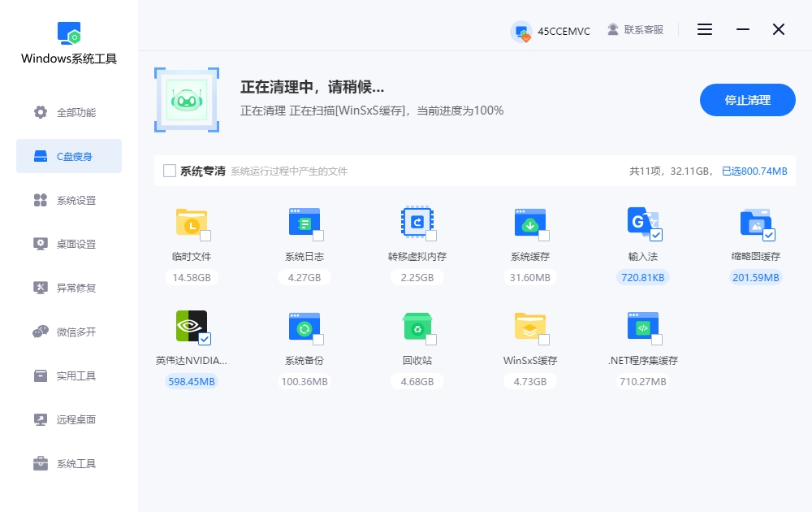The image size is (812, 512).
Task: Tick the 系统专清 checkbox
Action: (x=170, y=171)
